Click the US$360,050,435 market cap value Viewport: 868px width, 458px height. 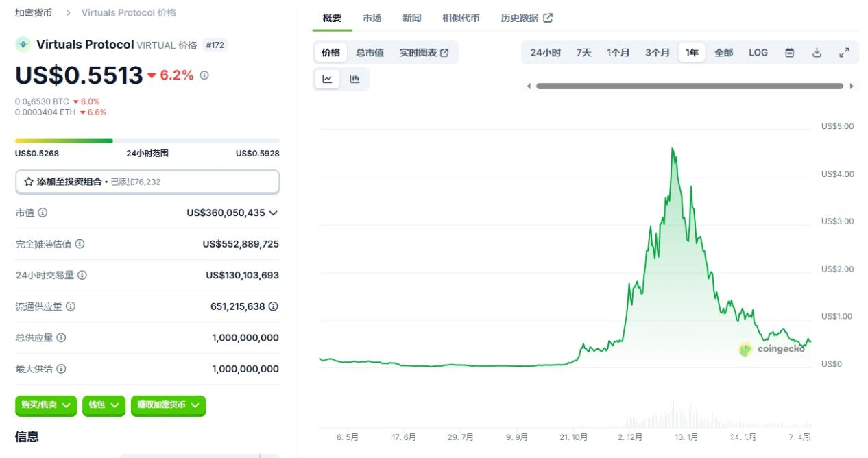click(x=226, y=213)
